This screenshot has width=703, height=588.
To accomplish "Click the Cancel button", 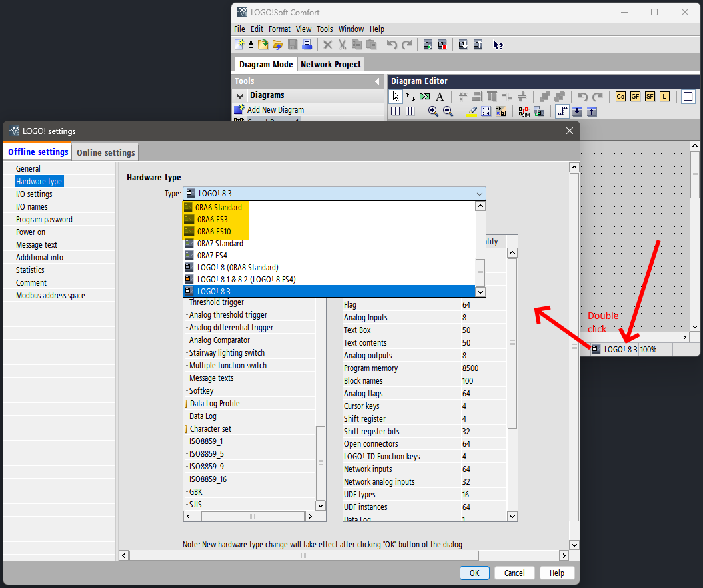I will (514, 573).
